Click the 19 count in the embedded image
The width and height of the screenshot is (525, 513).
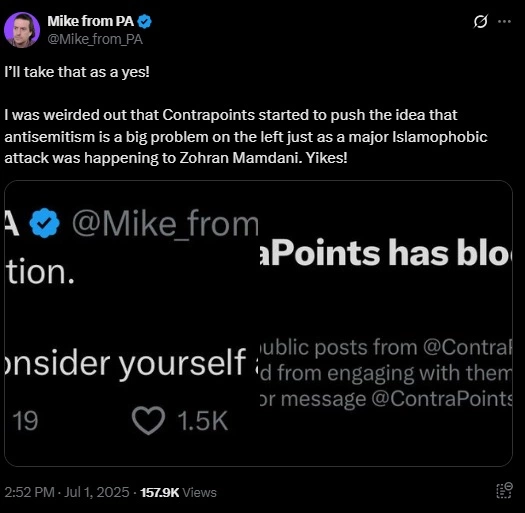point(25,421)
